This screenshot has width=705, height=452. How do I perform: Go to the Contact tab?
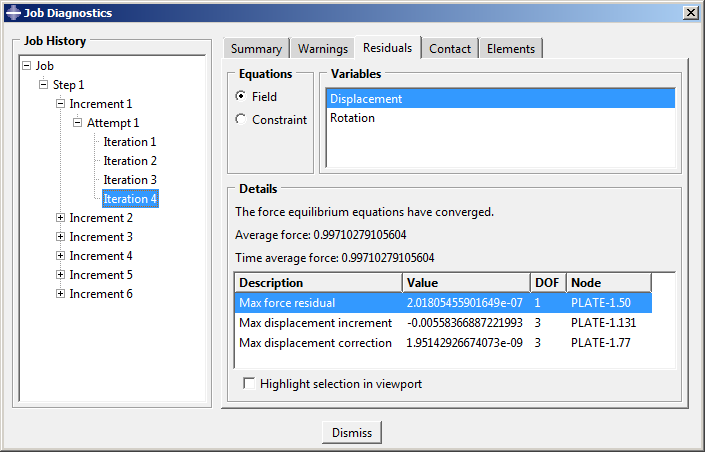click(450, 49)
